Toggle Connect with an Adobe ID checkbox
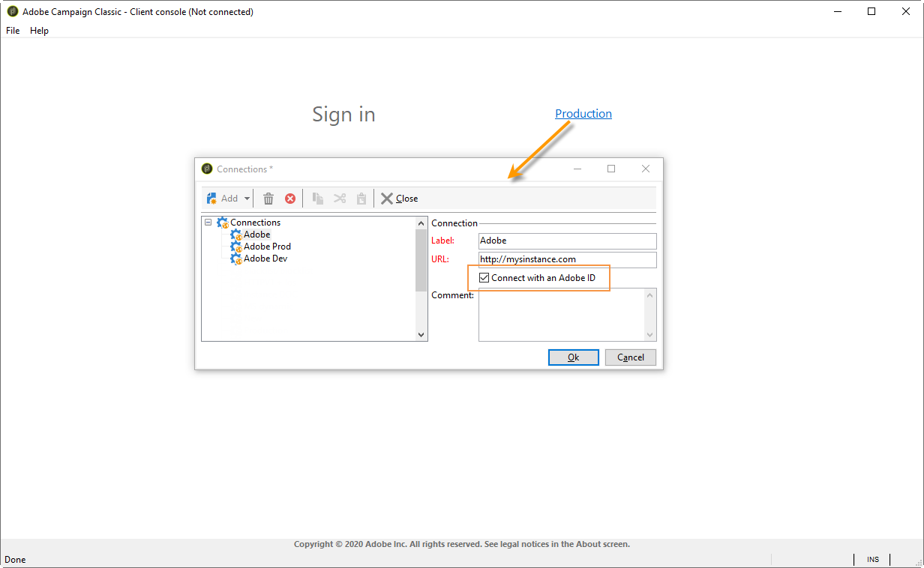 [484, 278]
